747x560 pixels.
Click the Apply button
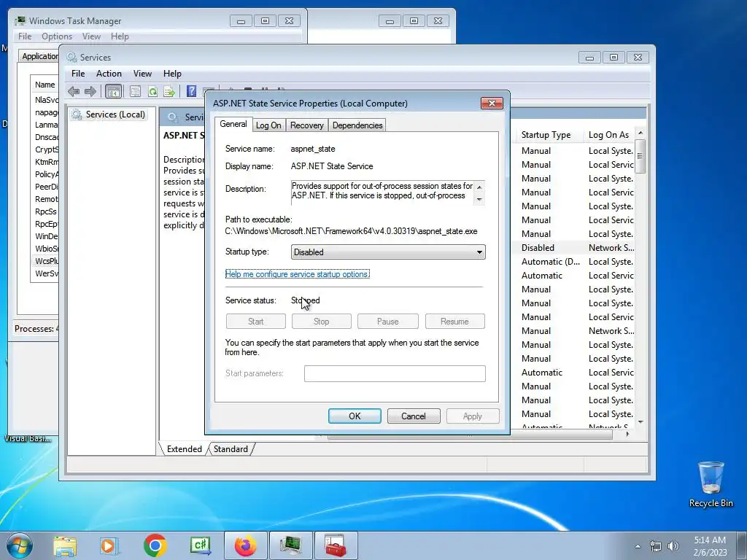pyautogui.click(x=473, y=416)
